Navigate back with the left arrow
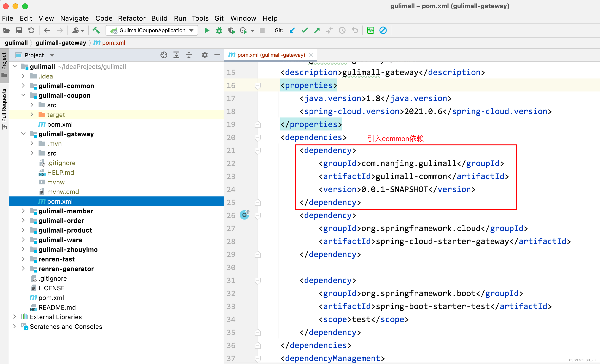600x364 pixels. pyautogui.click(x=47, y=30)
